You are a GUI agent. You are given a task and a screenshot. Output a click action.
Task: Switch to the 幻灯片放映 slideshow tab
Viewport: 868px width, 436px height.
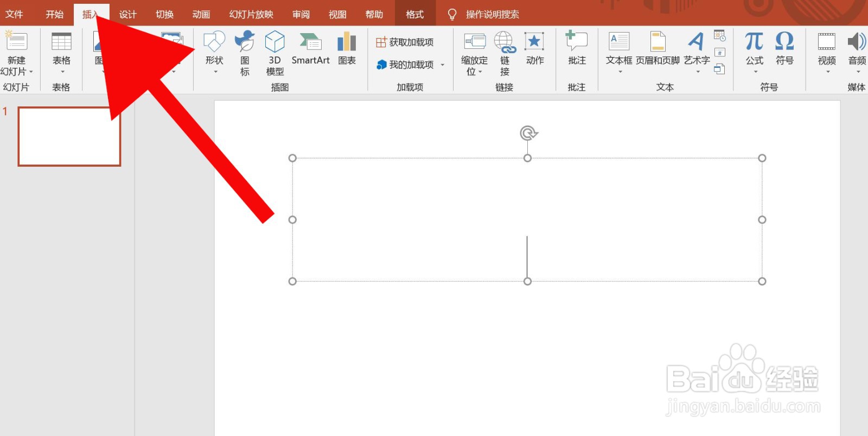[x=251, y=15]
